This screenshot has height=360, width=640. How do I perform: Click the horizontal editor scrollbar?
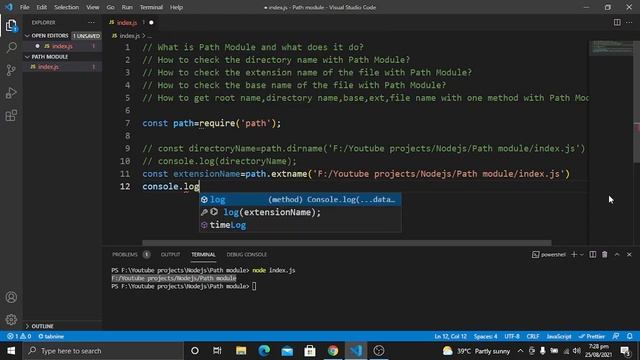click(x=347, y=242)
